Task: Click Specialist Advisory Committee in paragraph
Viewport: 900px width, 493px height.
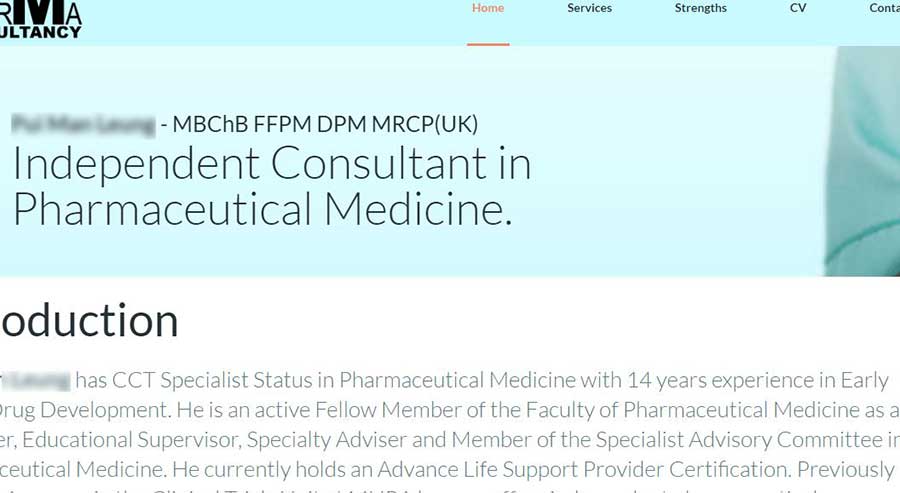Action: point(739,440)
